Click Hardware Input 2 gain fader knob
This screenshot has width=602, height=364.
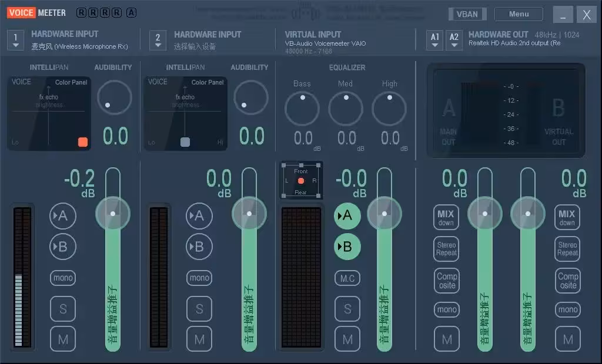(x=249, y=214)
